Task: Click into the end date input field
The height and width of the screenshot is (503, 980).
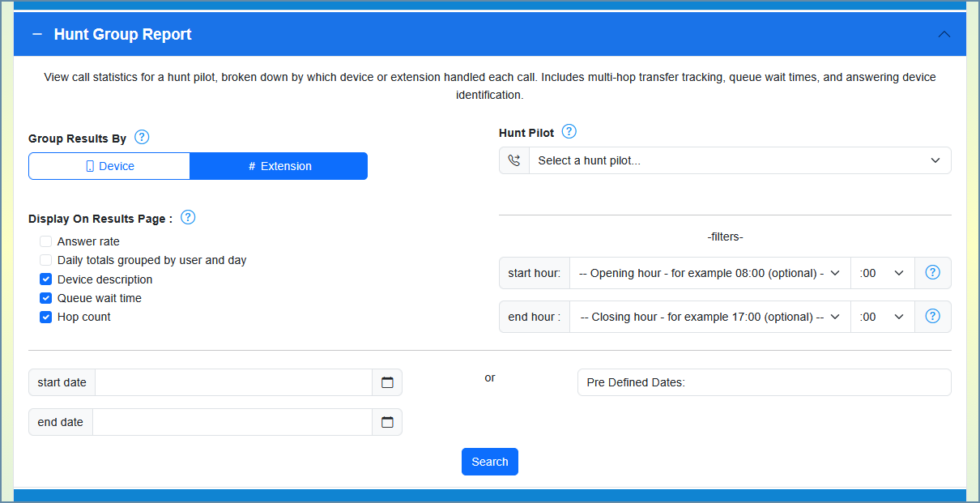Action: pos(232,422)
